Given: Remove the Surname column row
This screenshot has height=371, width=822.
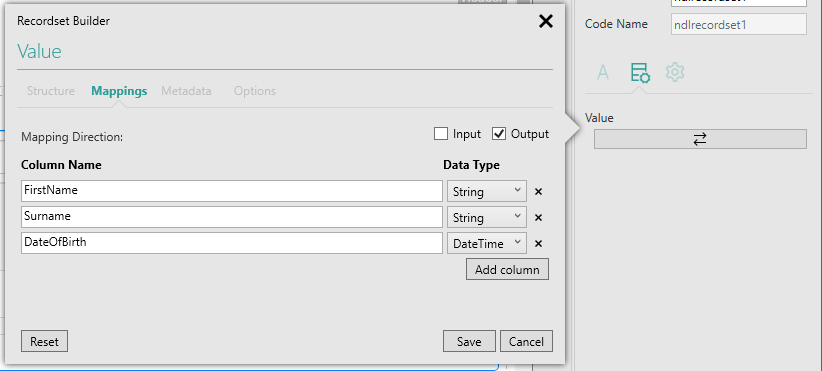Looking at the screenshot, I should (x=538, y=218).
